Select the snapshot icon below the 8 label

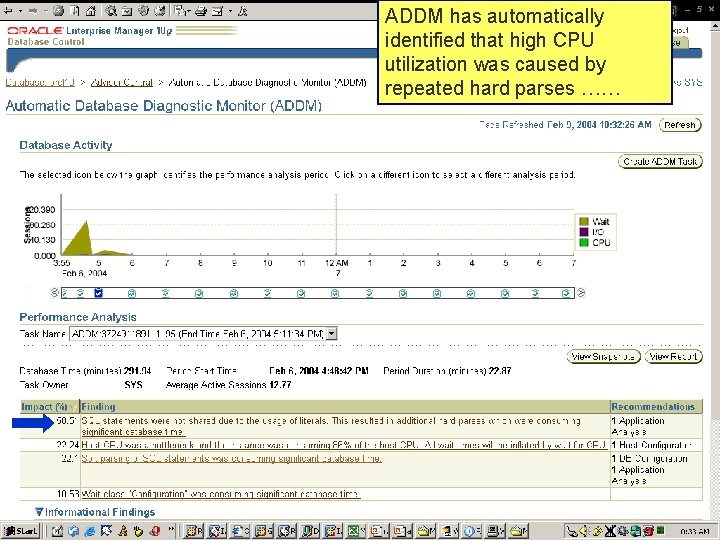pyautogui.click(x=199, y=293)
